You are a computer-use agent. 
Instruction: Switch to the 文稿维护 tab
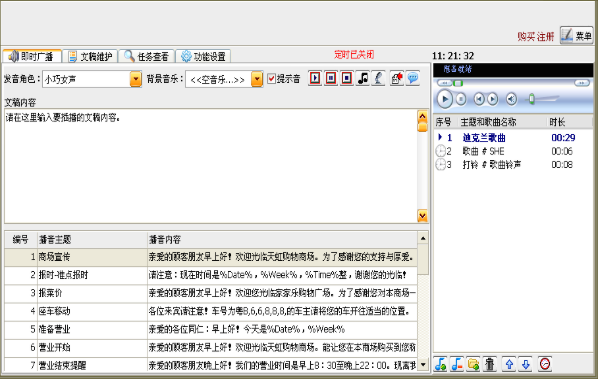(90, 57)
